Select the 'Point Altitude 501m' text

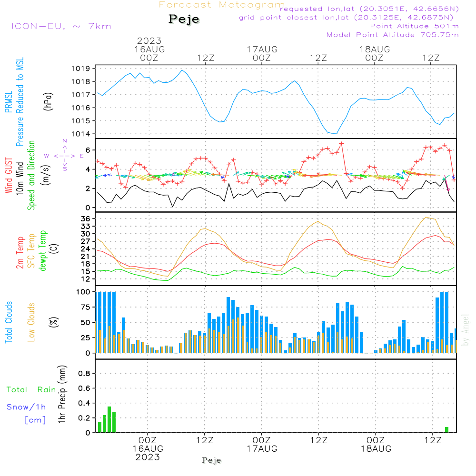tap(415, 26)
